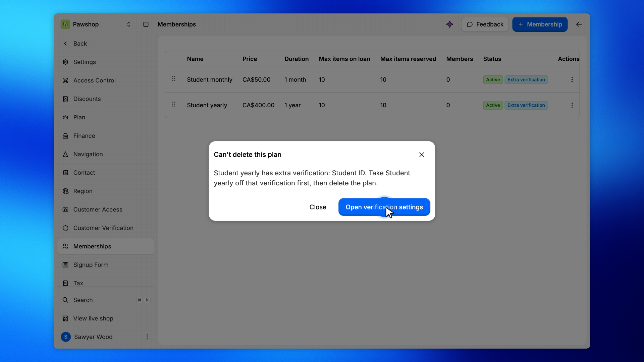Click the Extra verification badge on Student monthly
The height and width of the screenshot is (362, 644).
(x=526, y=80)
